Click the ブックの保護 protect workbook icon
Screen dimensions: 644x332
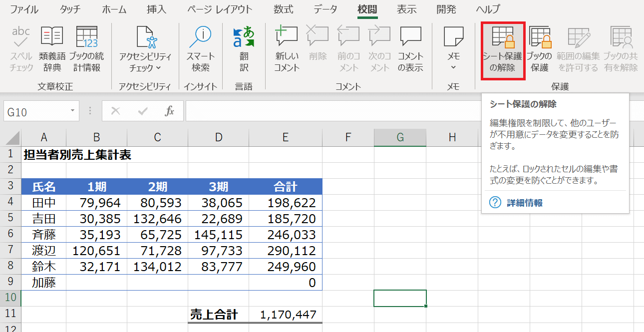point(540,49)
